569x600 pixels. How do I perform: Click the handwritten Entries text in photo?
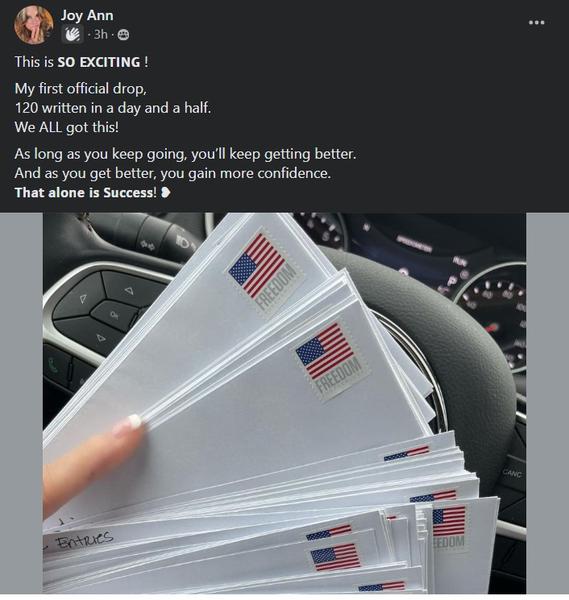coord(85,539)
